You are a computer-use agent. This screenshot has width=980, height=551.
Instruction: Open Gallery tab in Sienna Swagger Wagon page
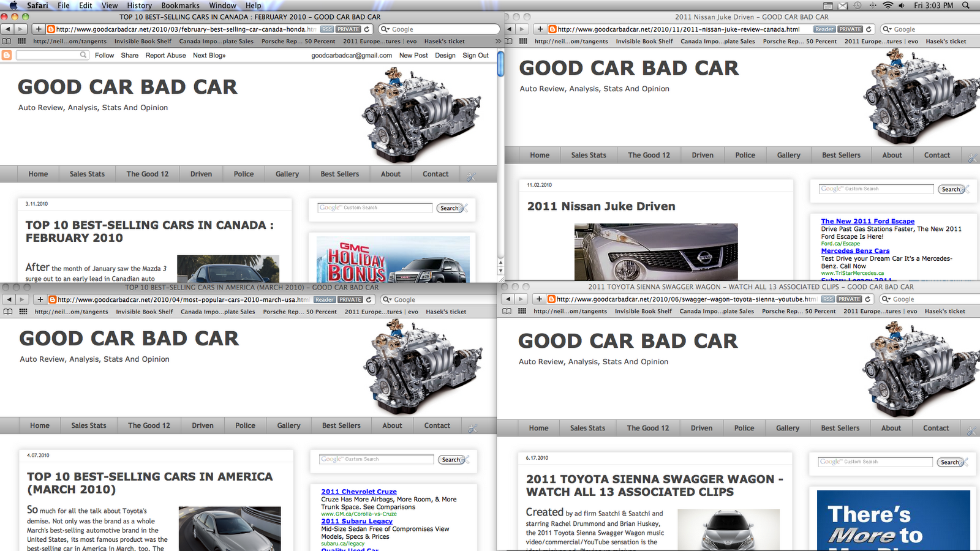788,428
